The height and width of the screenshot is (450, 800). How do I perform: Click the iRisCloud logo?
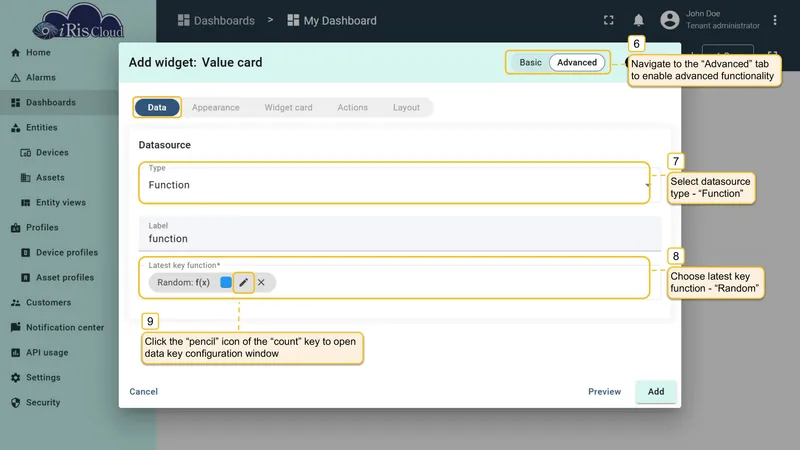click(x=78, y=22)
